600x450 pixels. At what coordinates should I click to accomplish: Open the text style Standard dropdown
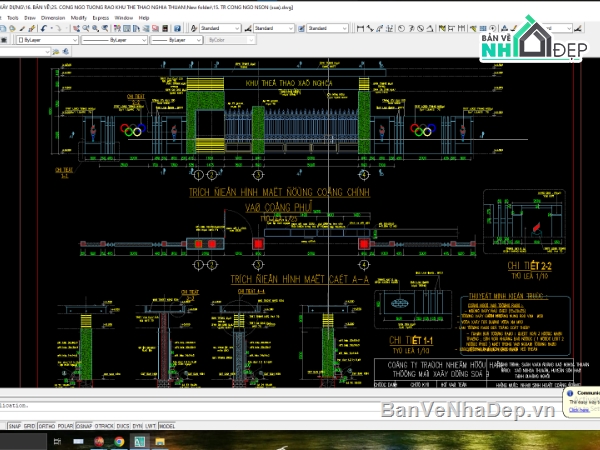tap(220, 28)
